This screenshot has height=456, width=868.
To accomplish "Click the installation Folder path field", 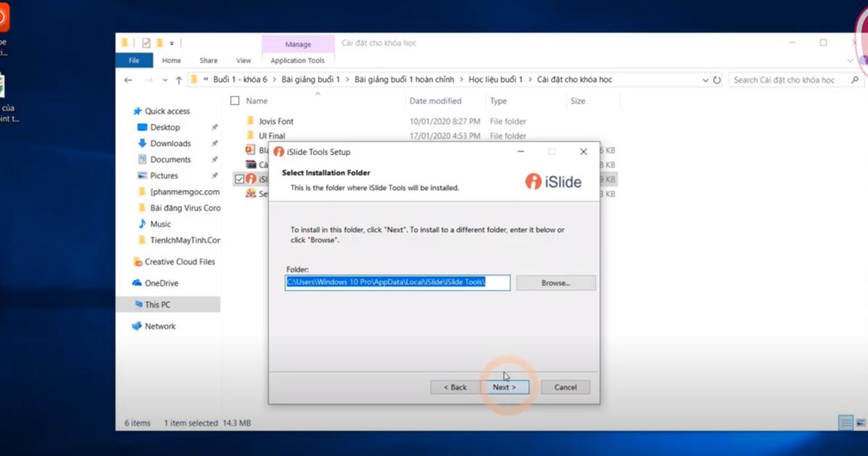I will [x=398, y=282].
